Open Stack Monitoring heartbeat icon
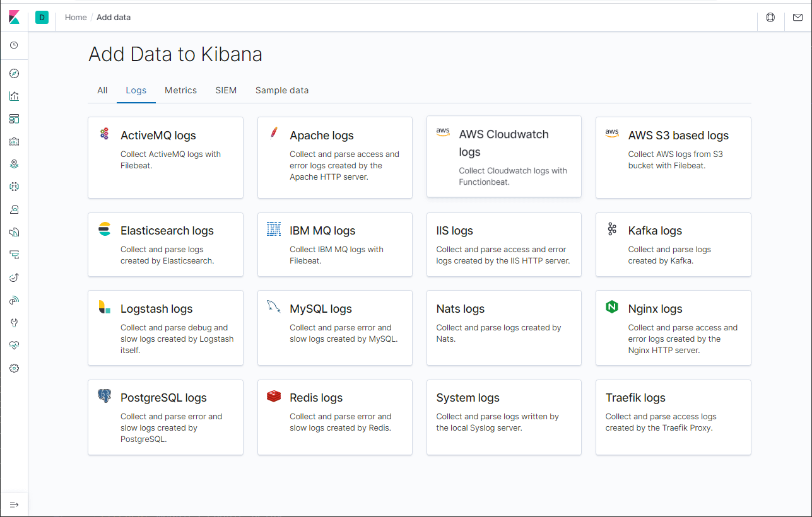Screen dimensions: 812x517 14,346
